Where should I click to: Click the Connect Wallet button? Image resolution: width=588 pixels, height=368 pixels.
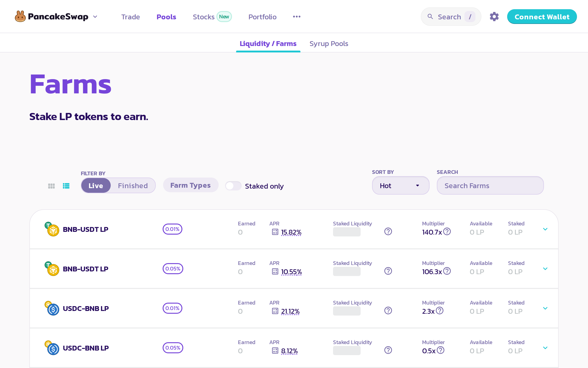pyautogui.click(x=542, y=17)
